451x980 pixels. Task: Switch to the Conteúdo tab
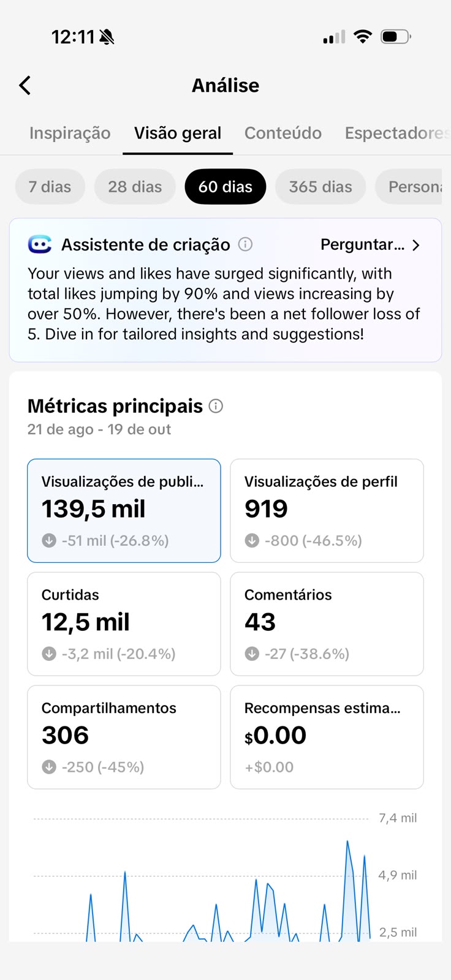pyautogui.click(x=283, y=133)
